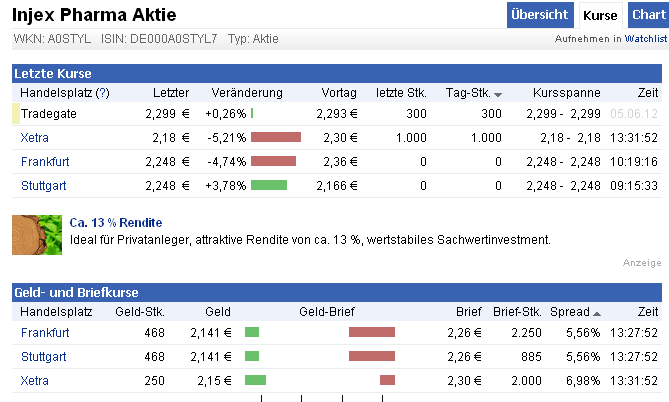This screenshot has width=669, height=402.
Task: Open Stuttgart in Letzte Kurse table
Action: click(x=44, y=185)
